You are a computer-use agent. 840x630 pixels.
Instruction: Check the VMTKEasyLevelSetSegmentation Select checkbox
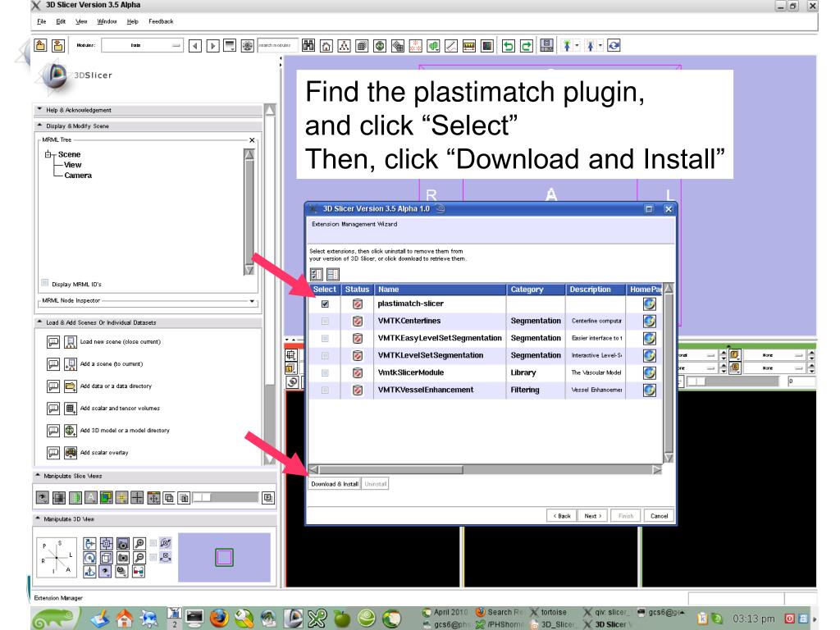[325, 339]
